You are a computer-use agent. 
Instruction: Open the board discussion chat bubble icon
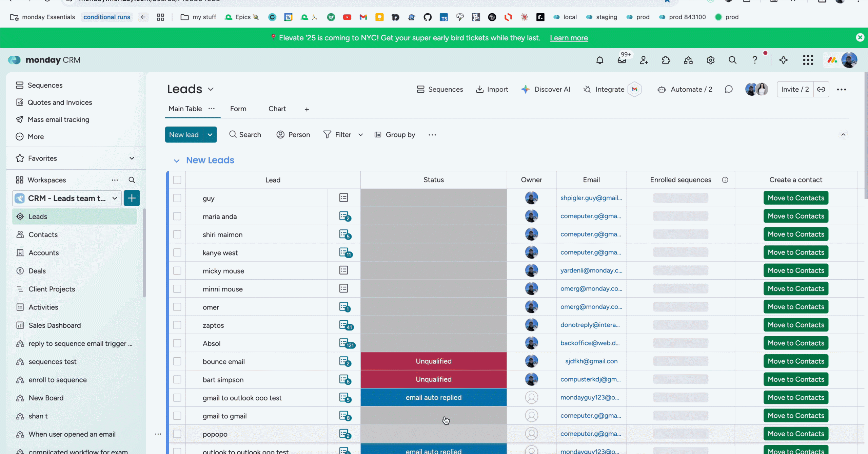click(x=729, y=89)
